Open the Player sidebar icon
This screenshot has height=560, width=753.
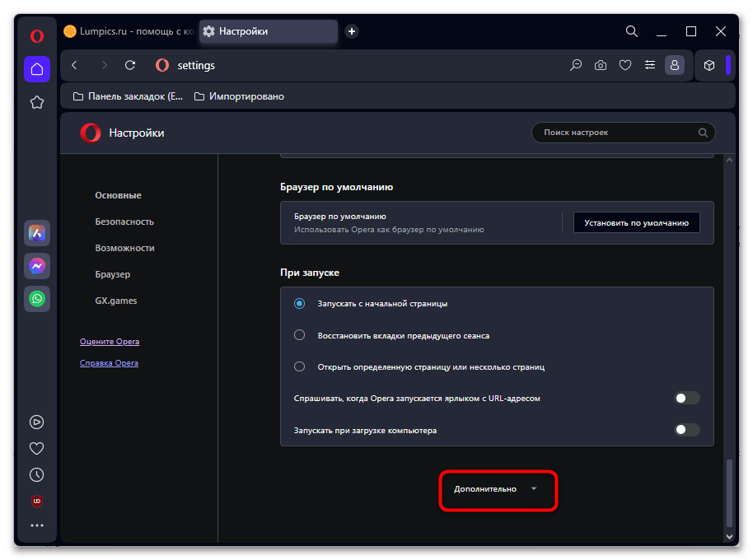[x=37, y=422]
